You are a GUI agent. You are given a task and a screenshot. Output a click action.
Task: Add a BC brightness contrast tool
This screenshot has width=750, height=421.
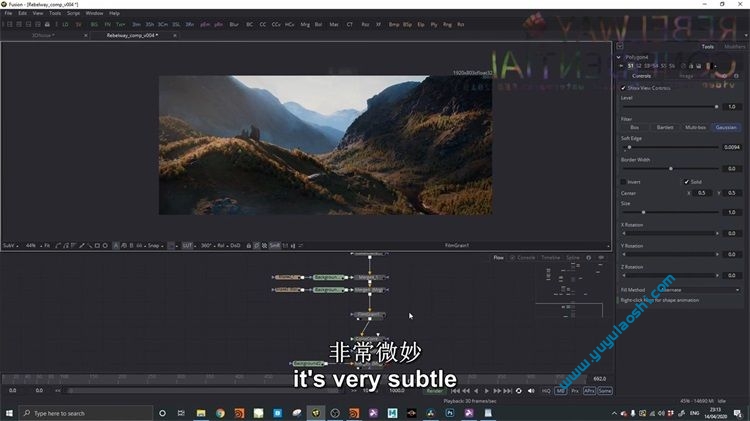click(x=249, y=24)
